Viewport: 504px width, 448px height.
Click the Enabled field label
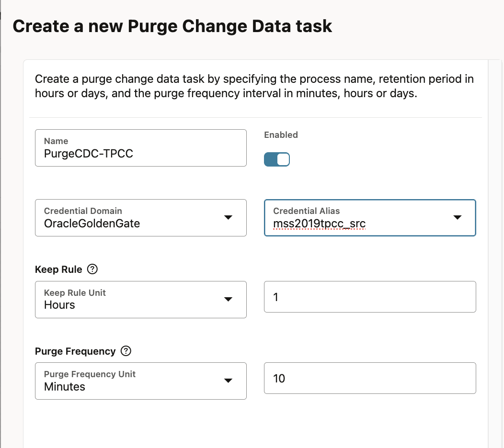pos(281,134)
